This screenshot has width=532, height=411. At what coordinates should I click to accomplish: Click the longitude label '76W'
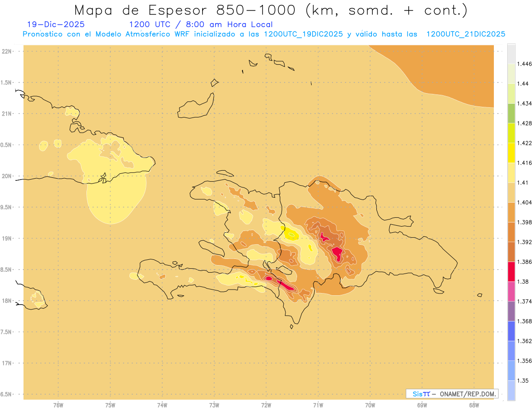[58, 405]
